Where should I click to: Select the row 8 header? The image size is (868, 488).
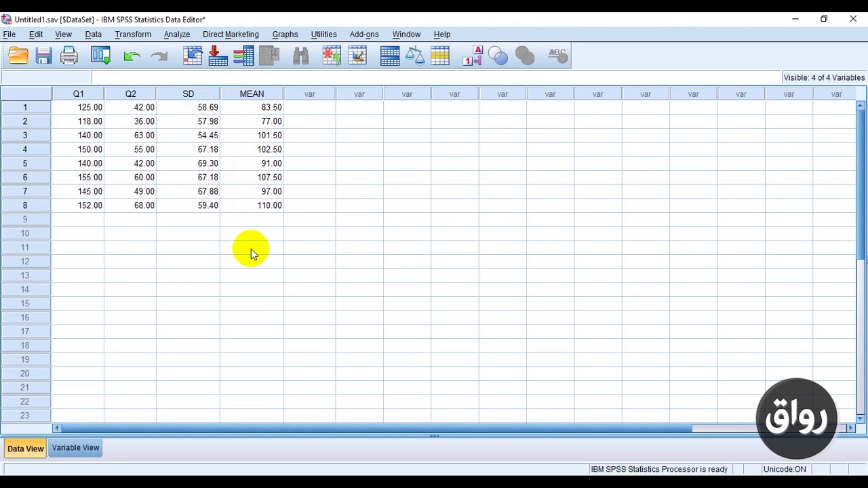(26, 205)
